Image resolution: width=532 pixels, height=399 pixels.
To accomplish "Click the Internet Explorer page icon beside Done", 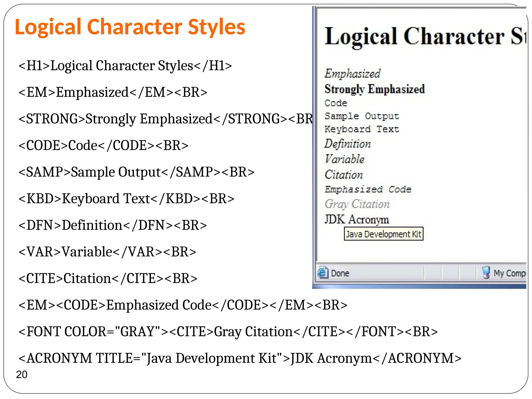I will 323,272.
